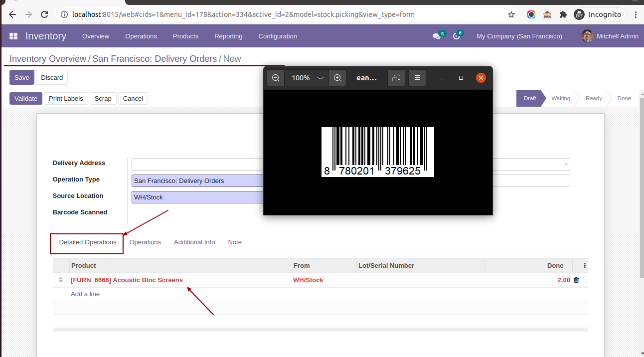The width and height of the screenshot is (644, 357).
Task: Open the Overview menu
Action: click(x=96, y=36)
